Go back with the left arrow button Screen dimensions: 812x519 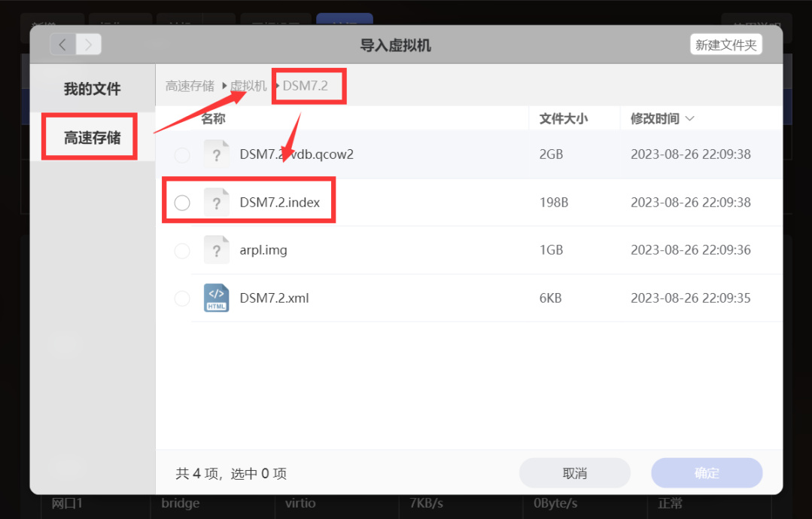click(x=62, y=44)
